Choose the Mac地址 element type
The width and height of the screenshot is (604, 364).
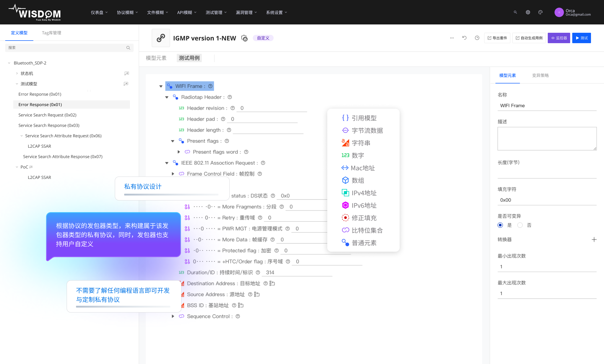pyautogui.click(x=363, y=168)
